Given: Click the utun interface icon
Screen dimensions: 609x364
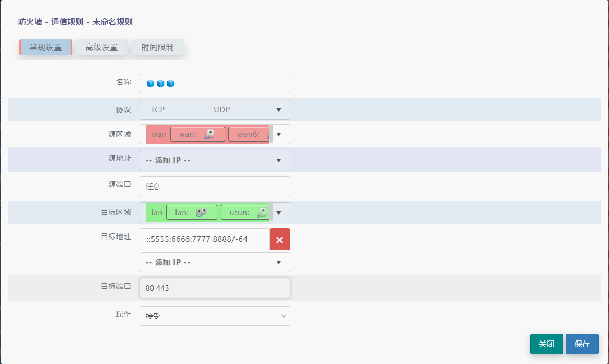Looking at the screenshot, I should [x=262, y=213].
